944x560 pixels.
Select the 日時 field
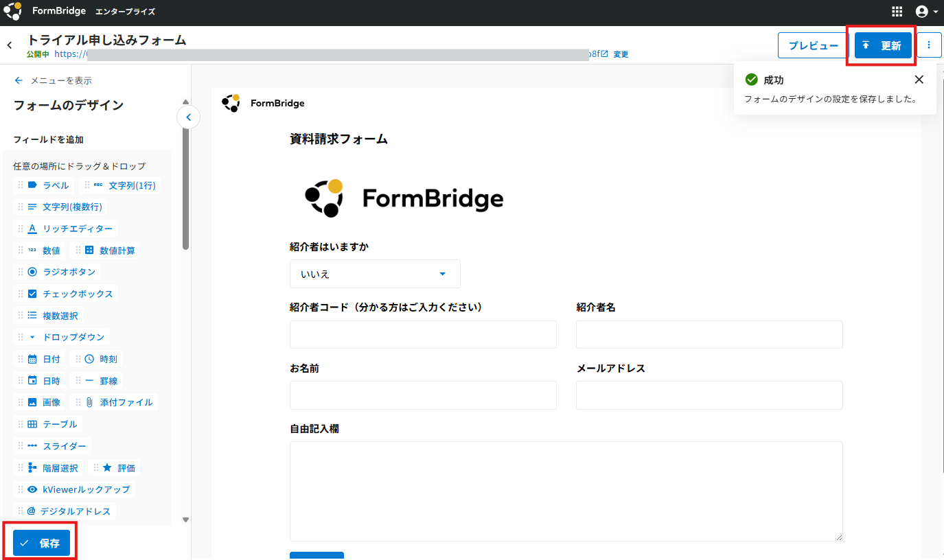click(x=40, y=381)
